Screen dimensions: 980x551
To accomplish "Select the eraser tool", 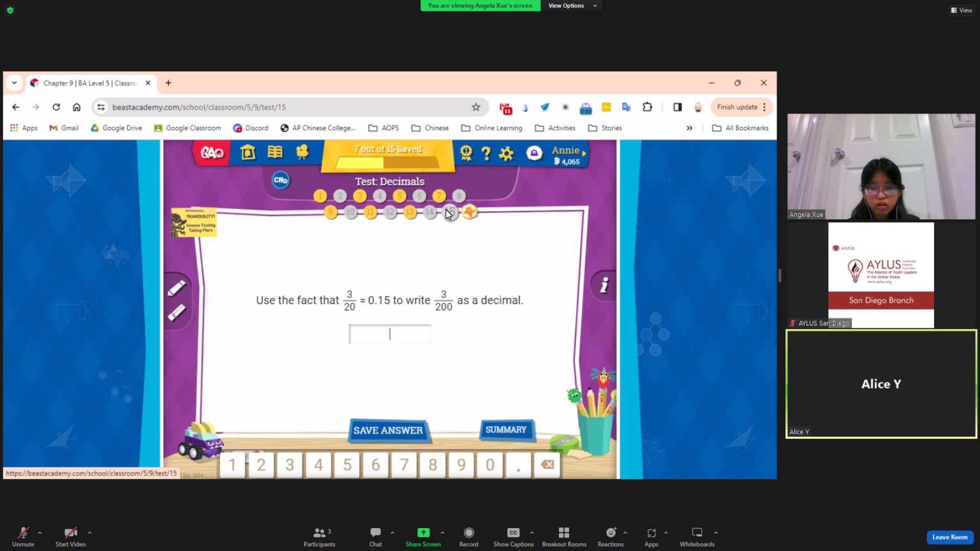I will point(177,312).
